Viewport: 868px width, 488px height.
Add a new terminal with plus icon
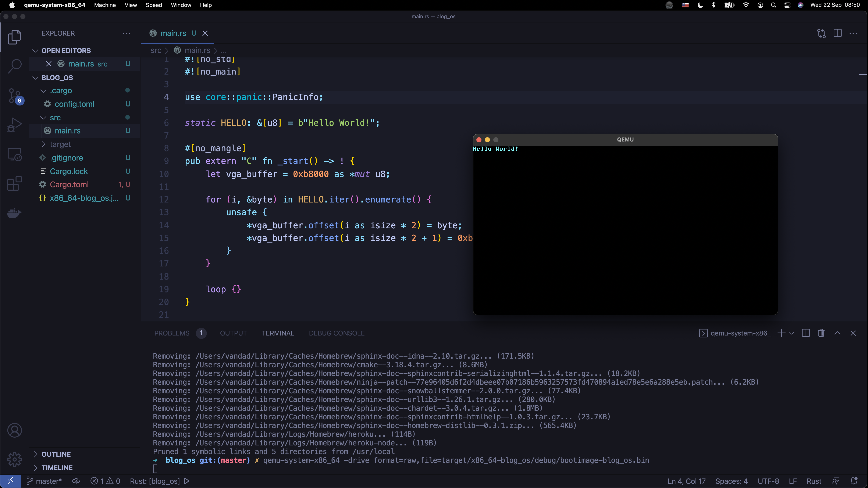pyautogui.click(x=781, y=333)
